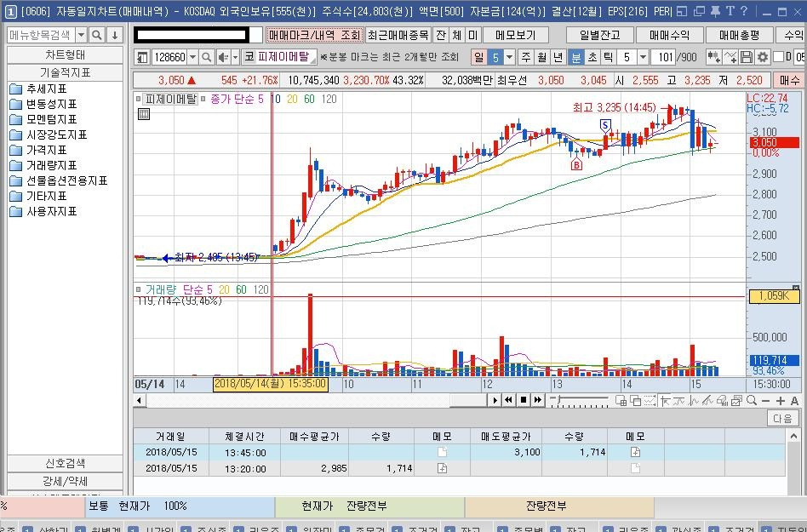807x532 pixels.
Task: Click the dotted line range icon
Action: coord(650,400)
